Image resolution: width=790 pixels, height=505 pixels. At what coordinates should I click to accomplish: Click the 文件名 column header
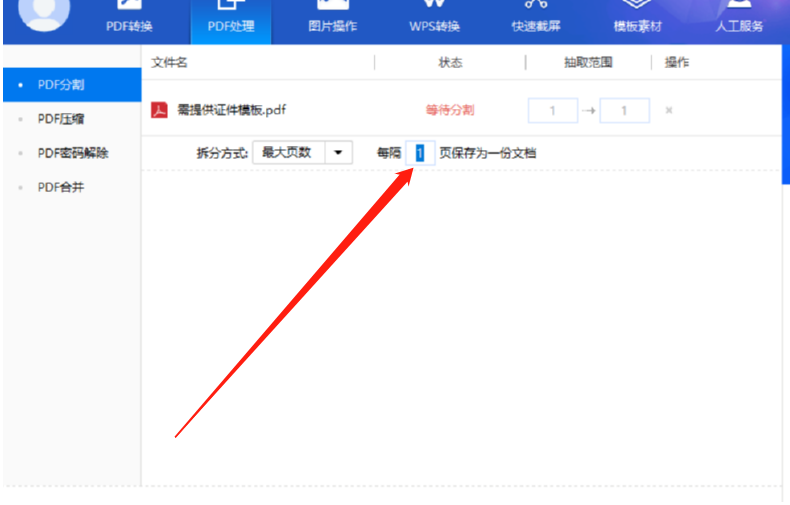click(169, 62)
